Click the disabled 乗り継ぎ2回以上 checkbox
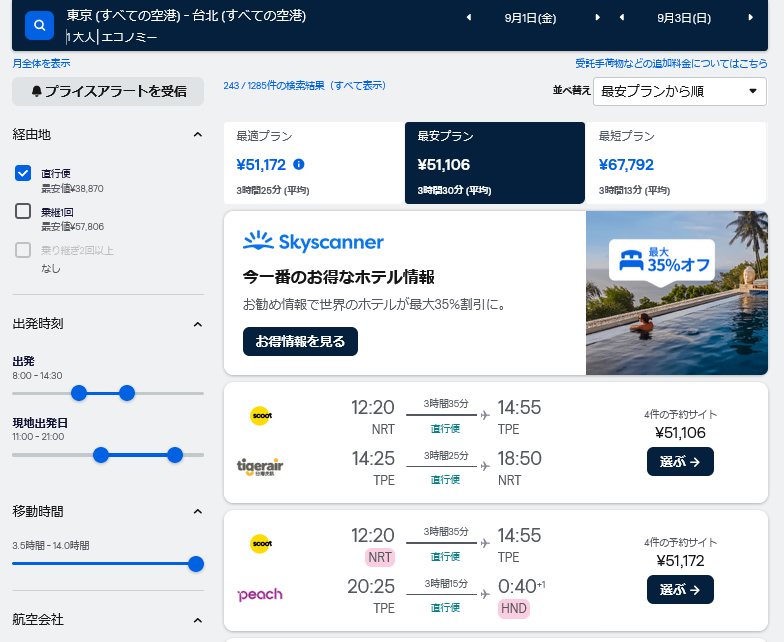The image size is (784, 642). pos(23,250)
